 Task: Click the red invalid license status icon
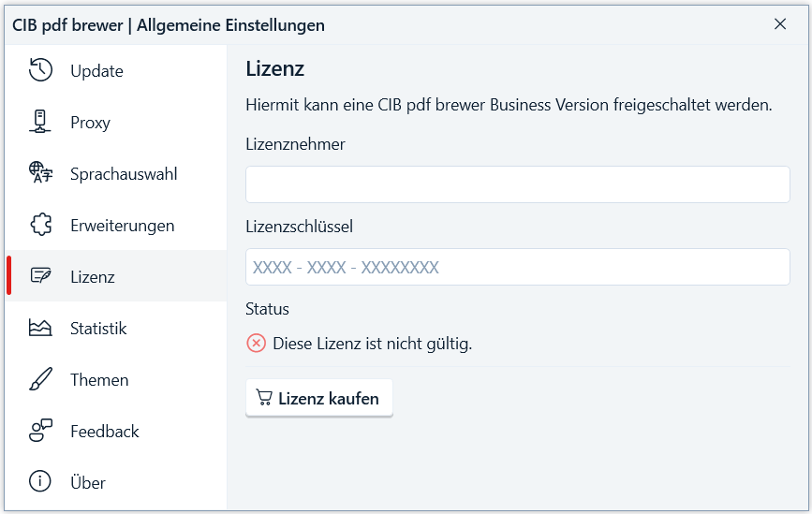coord(256,344)
